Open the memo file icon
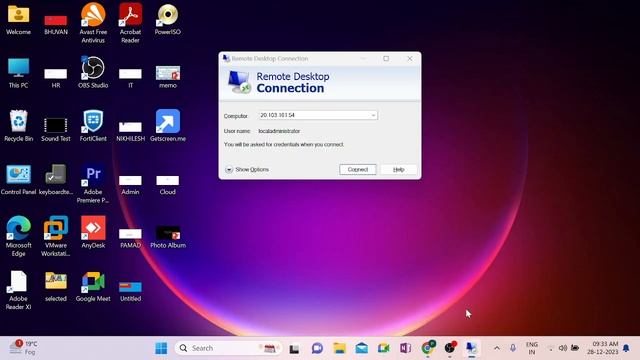 [x=168, y=77]
